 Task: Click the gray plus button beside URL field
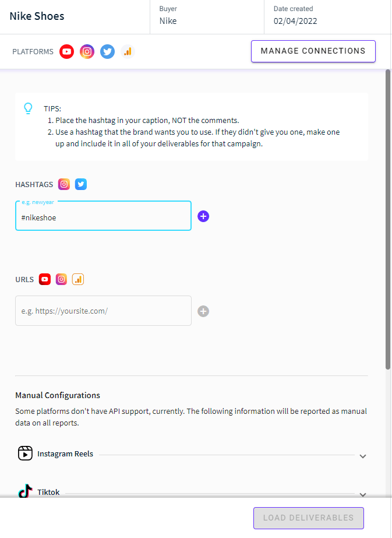203,311
